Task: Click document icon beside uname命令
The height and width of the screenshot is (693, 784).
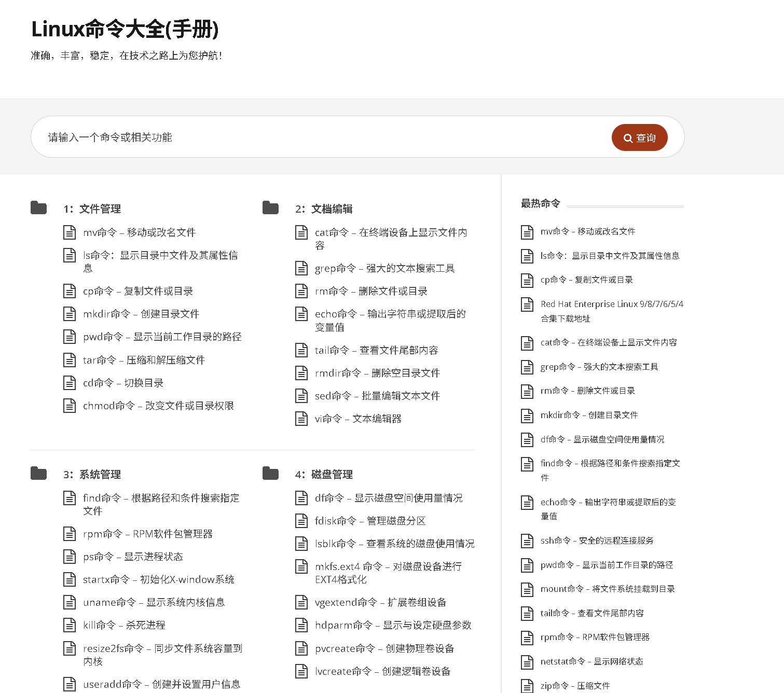Action: click(70, 602)
